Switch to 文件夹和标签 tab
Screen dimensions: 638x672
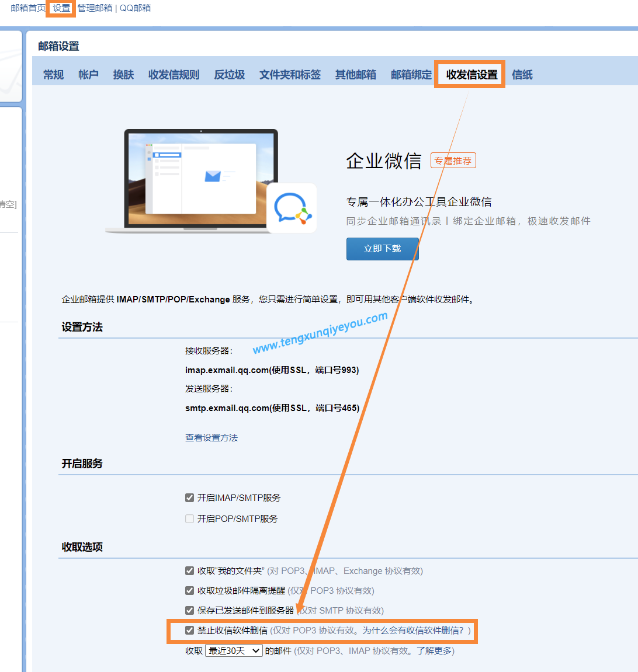click(x=290, y=75)
